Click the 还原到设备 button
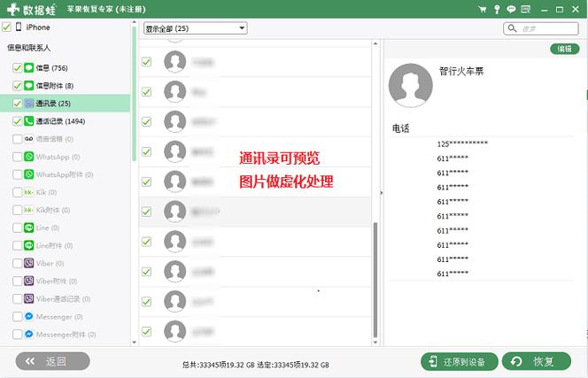 [460, 361]
